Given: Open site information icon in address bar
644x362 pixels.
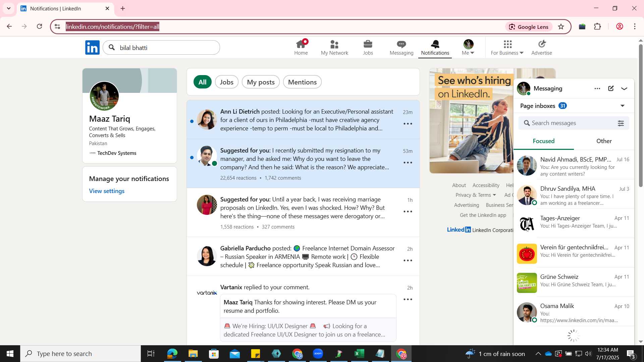Looking at the screenshot, I should point(57,26).
